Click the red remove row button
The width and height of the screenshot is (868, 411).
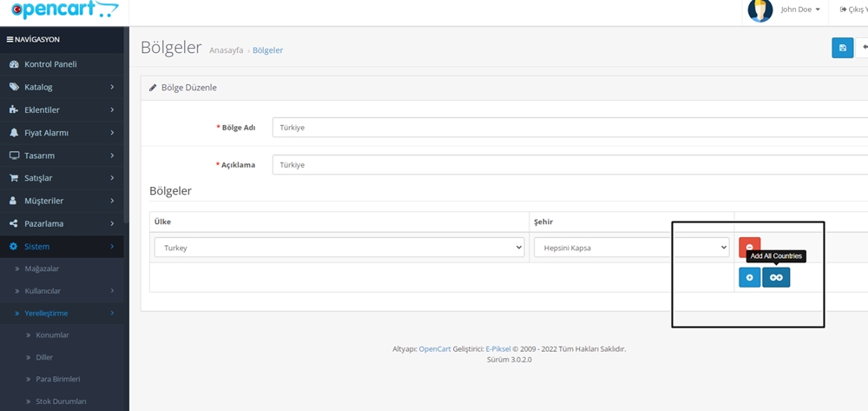[x=750, y=247]
